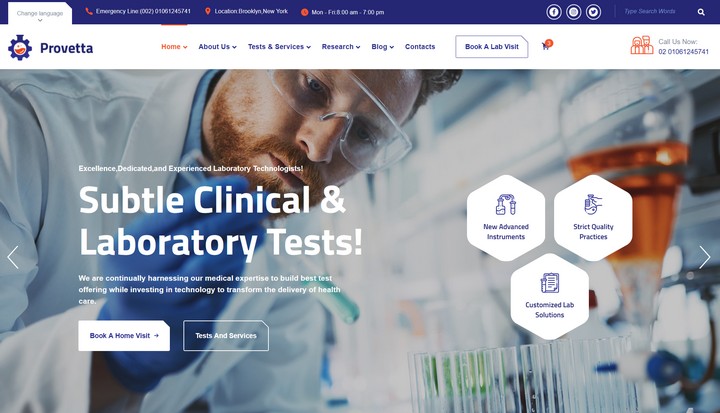Expand the Tests & Services menu

click(x=279, y=46)
